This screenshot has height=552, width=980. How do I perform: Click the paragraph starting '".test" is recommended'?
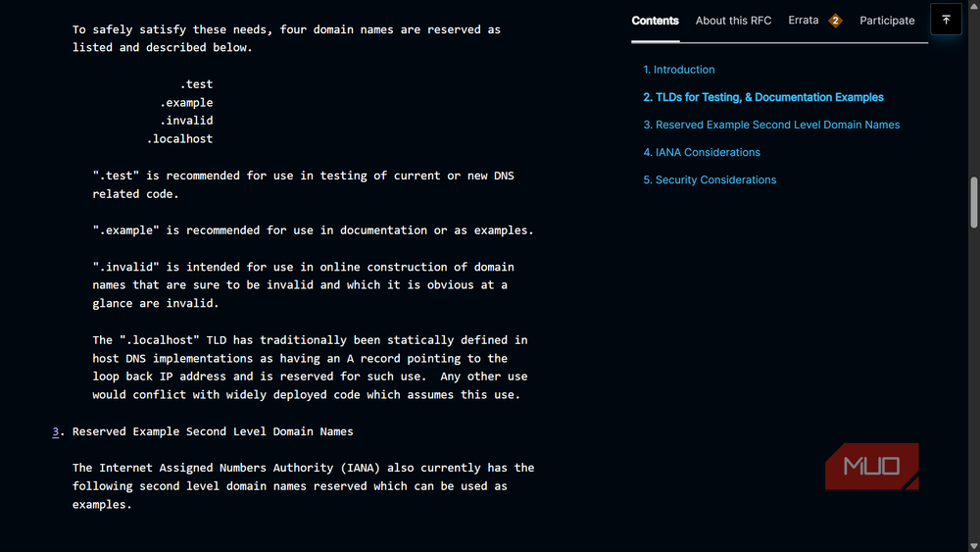pyautogui.click(x=303, y=184)
